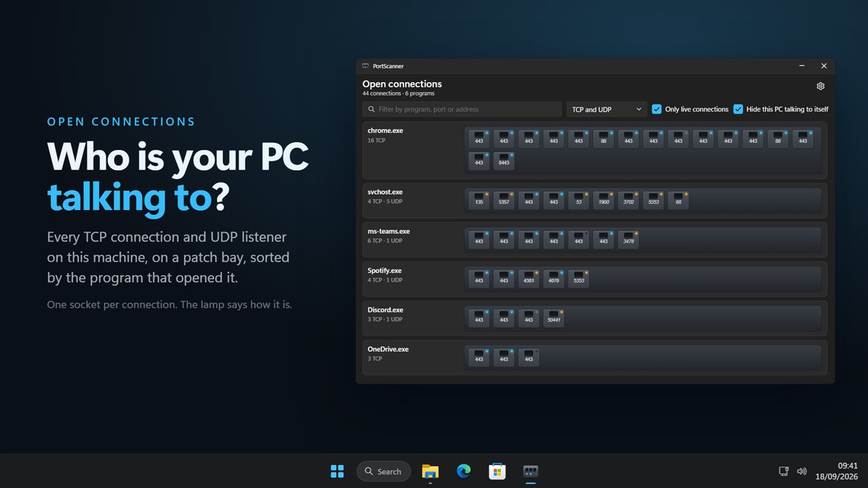
Task: Open Microsoft Store from the taskbar
Action: pos(497,471)
